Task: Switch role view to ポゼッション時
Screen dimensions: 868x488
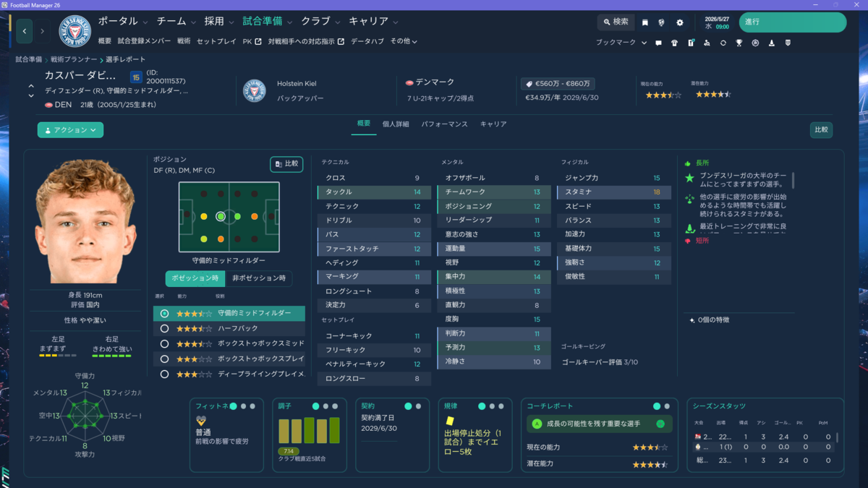Action: point(195,278)
